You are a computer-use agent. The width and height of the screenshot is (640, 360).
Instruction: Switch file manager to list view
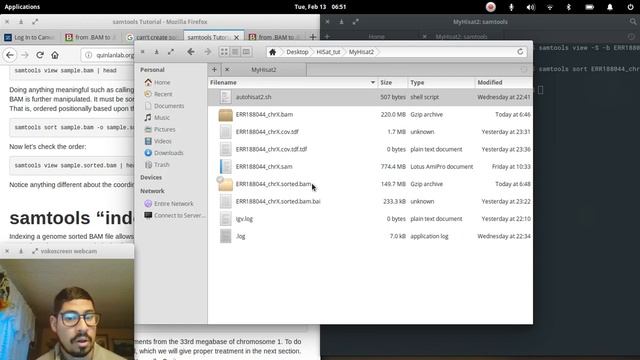(235, 52)
